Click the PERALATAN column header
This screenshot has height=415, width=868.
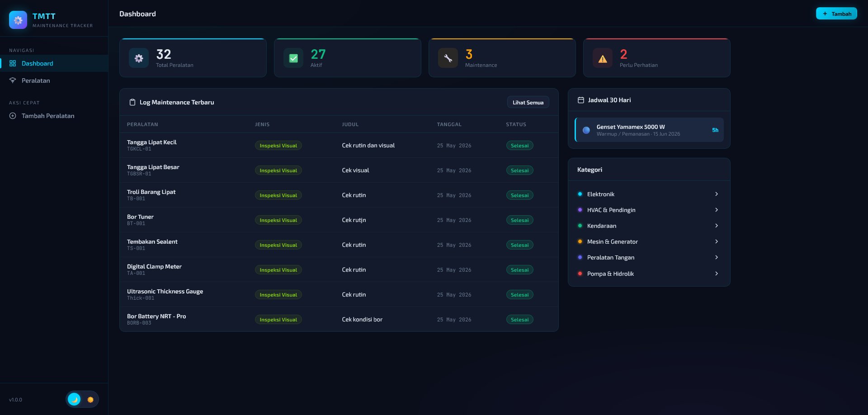coord(142,124)
